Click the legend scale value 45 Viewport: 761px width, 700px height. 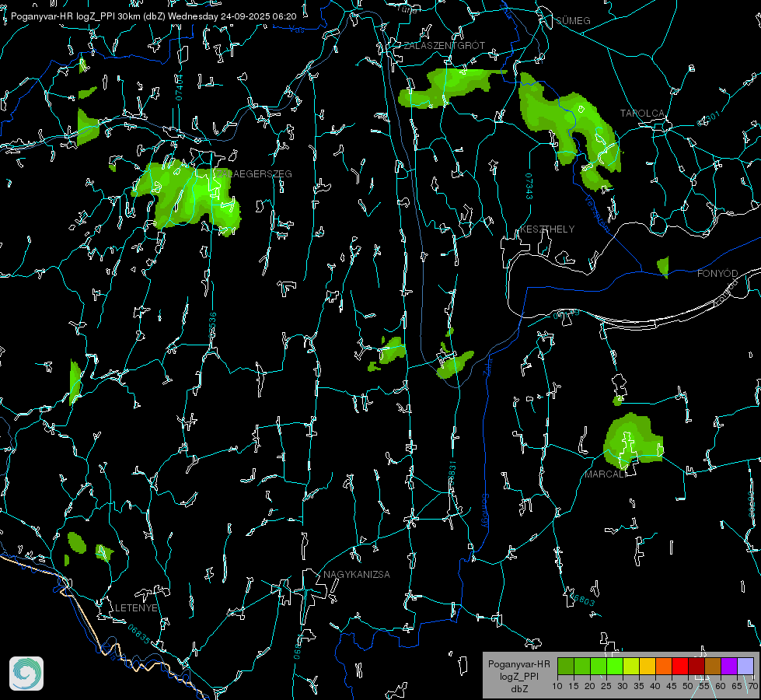[x=672, y=687]
